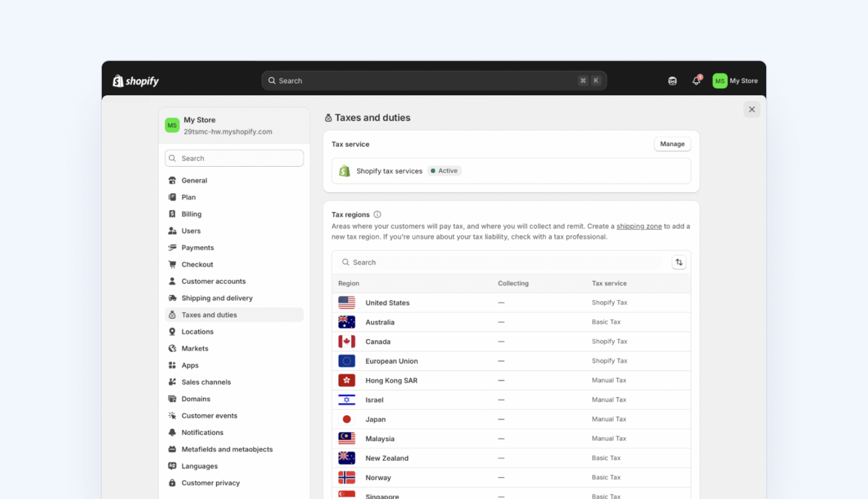Open the Australia tax region row
This screenshot has width=868, height=499.
(511, 322)
